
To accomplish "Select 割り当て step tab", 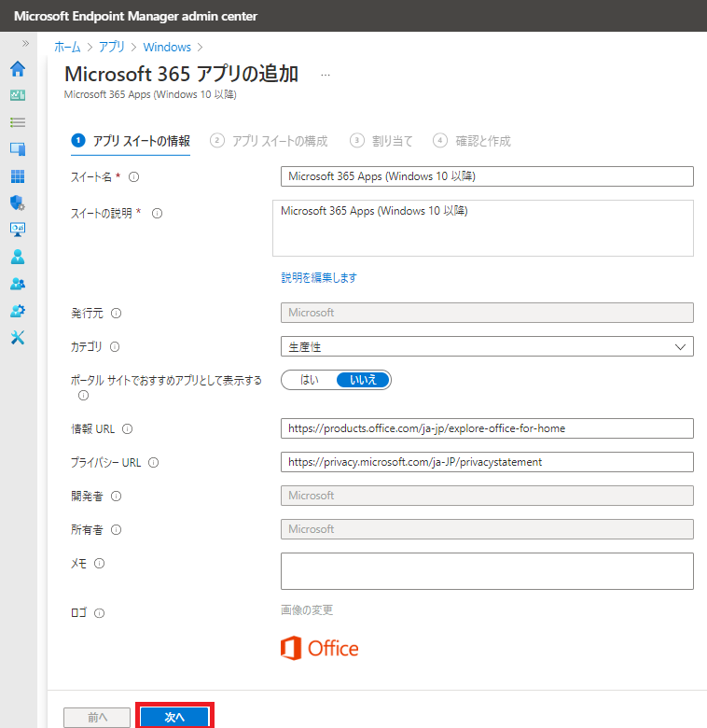I will point(381,141).
